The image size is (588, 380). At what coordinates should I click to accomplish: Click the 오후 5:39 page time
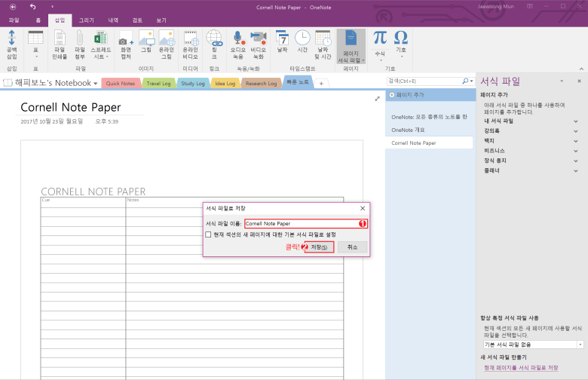[107, 121]
